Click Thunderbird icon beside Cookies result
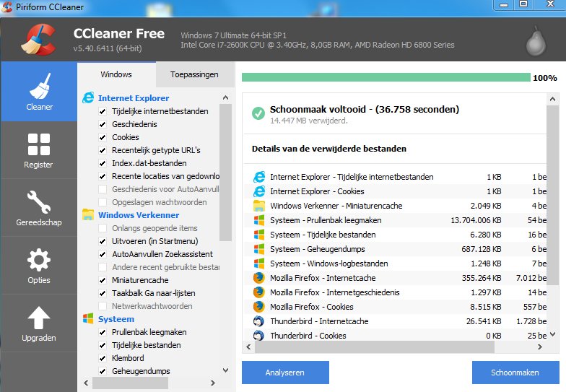The width and height of the screenshot is (566, 392). (x=258, y=336)
